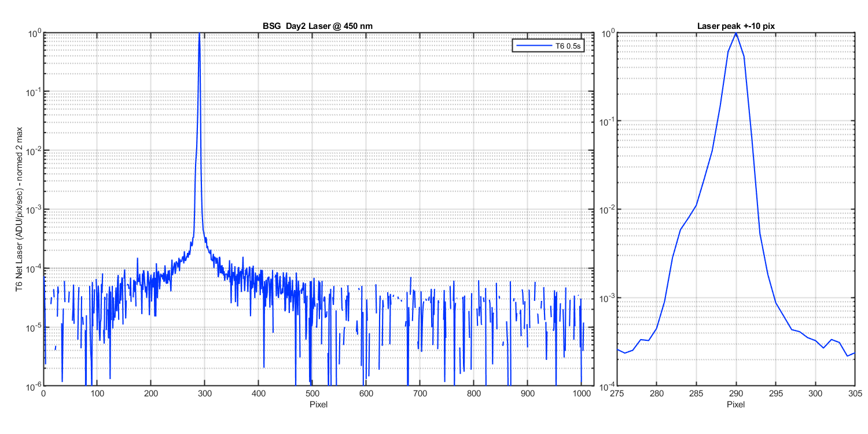Click the x-axis tick label '500'

click(x=312, y=393)
